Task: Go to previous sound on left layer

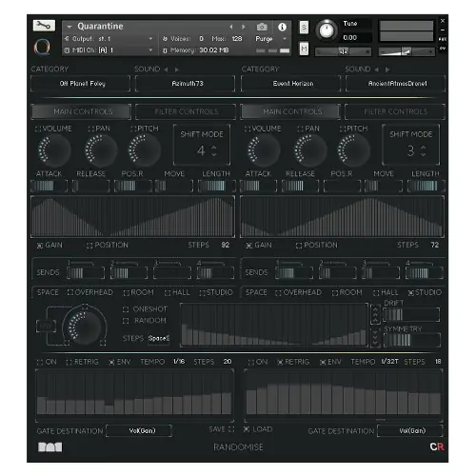Action: (166, 69)
